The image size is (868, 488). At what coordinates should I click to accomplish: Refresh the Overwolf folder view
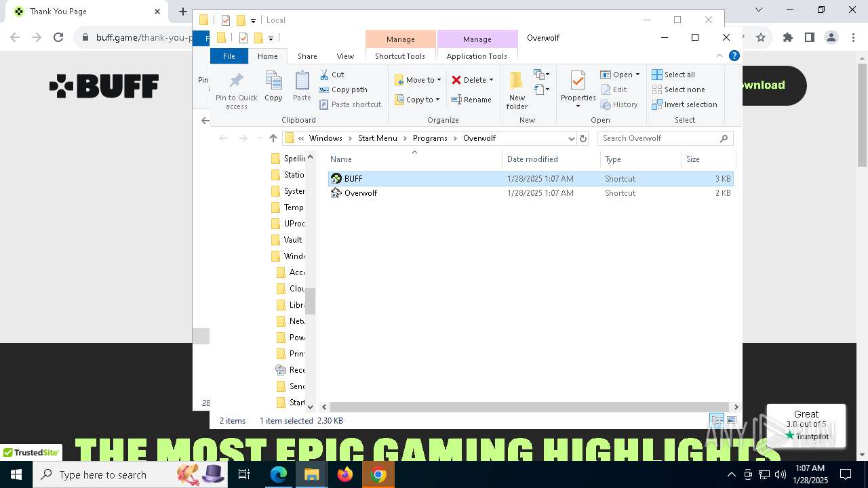[x=583, y=138]
